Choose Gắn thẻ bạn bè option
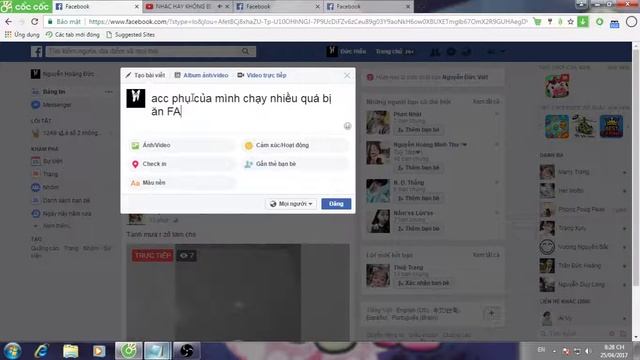The image size is (640, 360). pyautogui.click(x=295, y=164)
